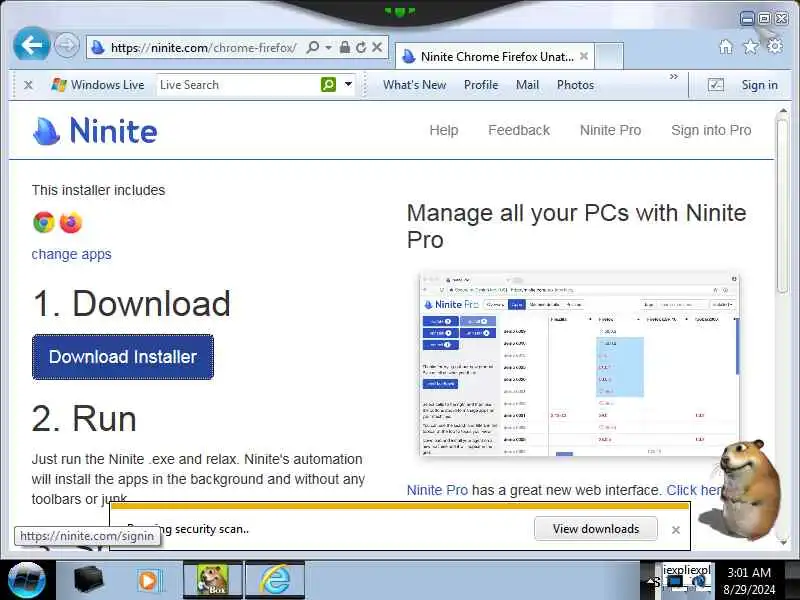Viewport: 800px width, 600px height.
Task: Refresh the page with reload icon
Action: 361,47
